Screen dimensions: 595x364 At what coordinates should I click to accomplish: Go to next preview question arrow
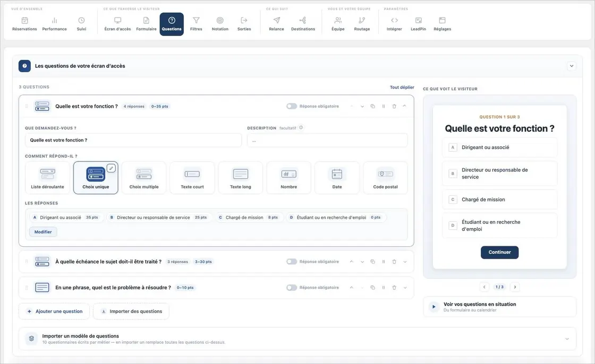coord(515,287)
